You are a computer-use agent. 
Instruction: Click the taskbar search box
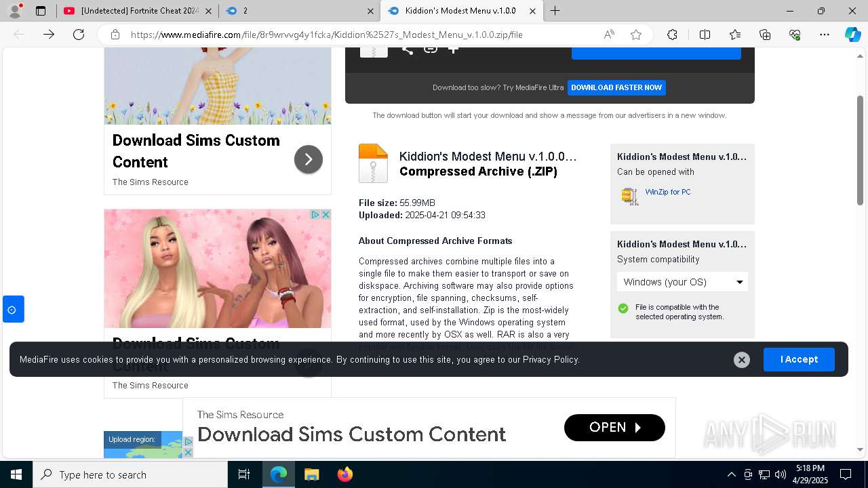click(130, 474)
